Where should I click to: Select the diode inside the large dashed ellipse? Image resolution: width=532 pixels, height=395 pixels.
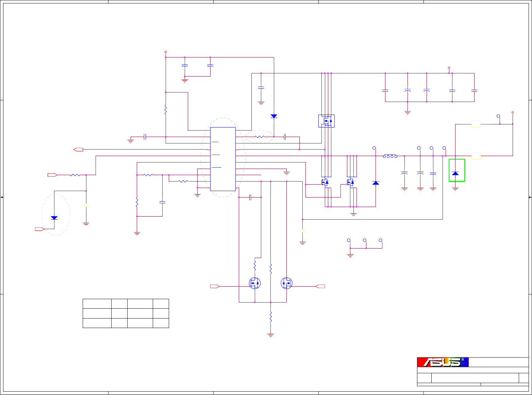[54, 218]
